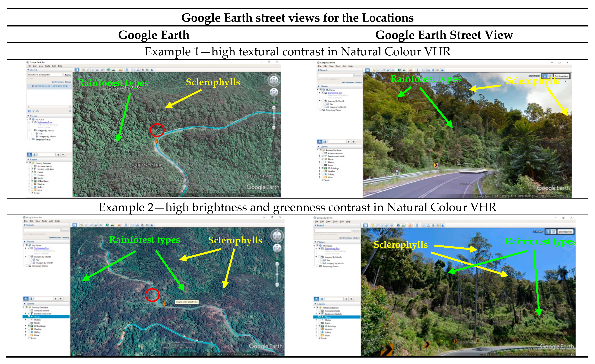Select the Ruler measurement tool

127,70
